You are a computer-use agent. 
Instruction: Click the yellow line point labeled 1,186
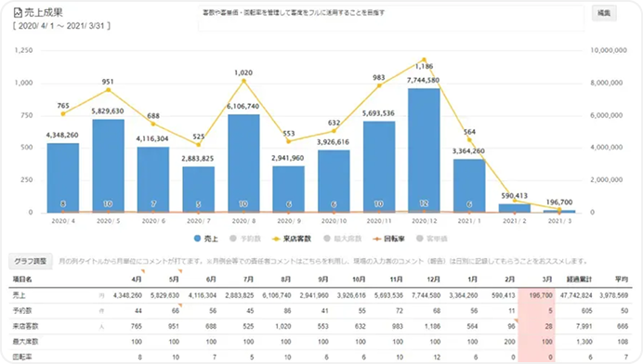pyautogui.click(x=424, y=59)
